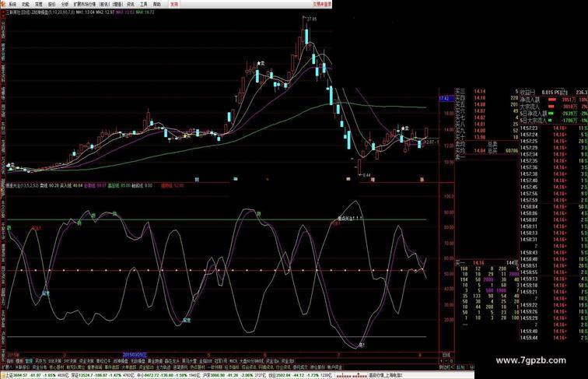This screenshot has width=588, height=379.
Task: Click the 重点关注!!! signal in the indicator pane
Action: point(350,218)
